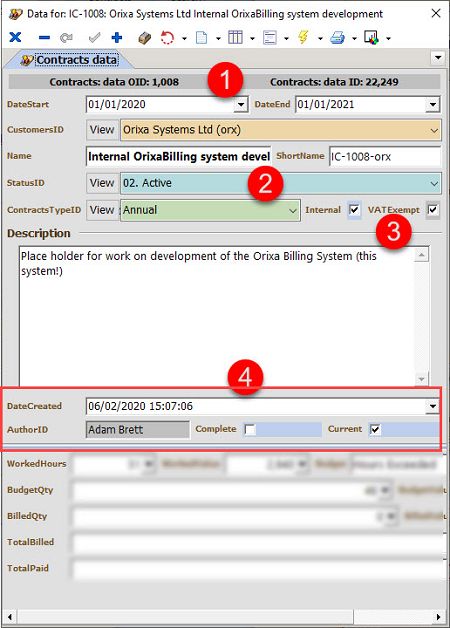450x628 pixels.
Task: Click the yellow lightning bolt icon
Action: tap(303, 38)
